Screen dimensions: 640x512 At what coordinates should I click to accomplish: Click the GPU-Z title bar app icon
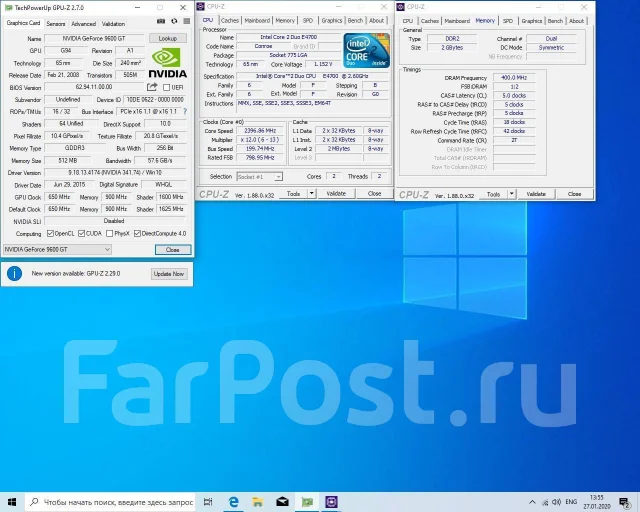pos(9,7)
